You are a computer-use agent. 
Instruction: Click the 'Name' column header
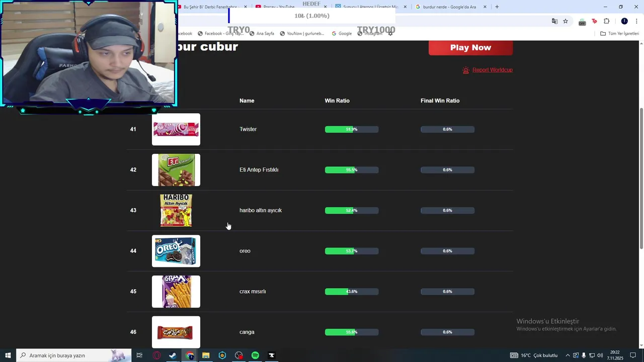tap(247, 101)
